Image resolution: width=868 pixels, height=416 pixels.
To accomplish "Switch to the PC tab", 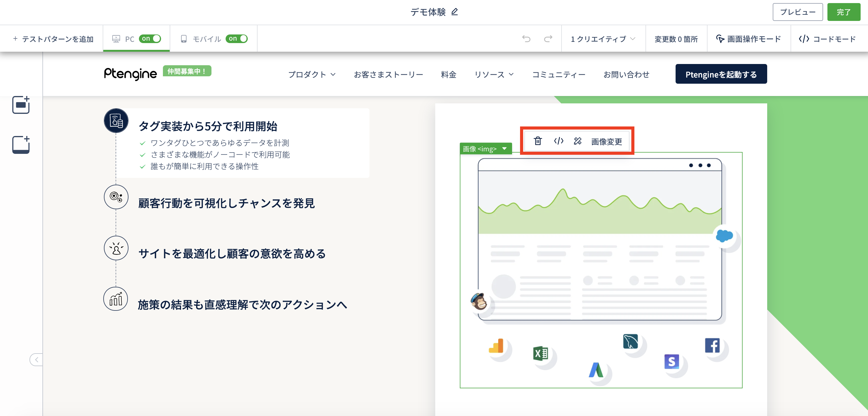I will [x=136, y=39].
